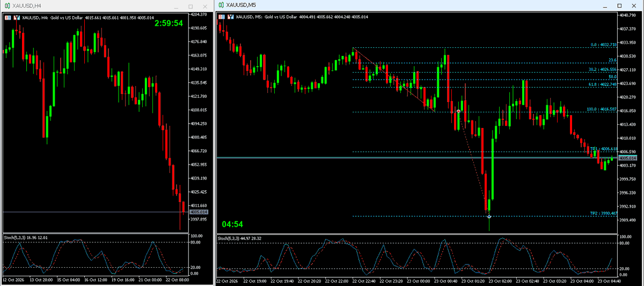Image resolution: width=644 pixels, height=286 pixels.
Task: Click the TP2 : 3990.487 level label
Action: (x=604, y=213)
